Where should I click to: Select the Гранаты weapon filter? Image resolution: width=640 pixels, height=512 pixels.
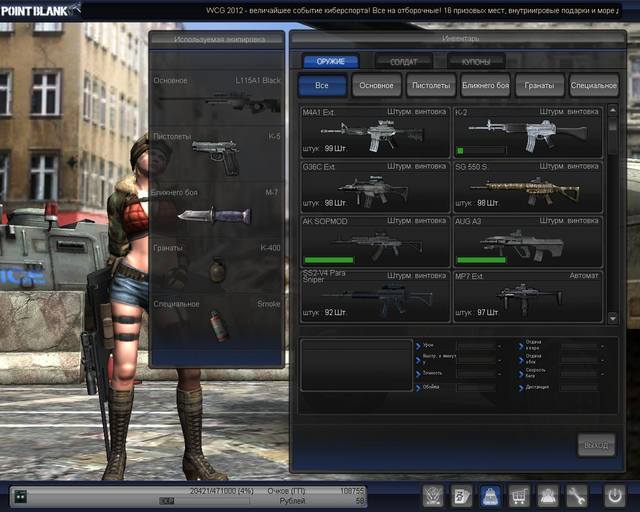pyautogui.click(x=540, y=85)
